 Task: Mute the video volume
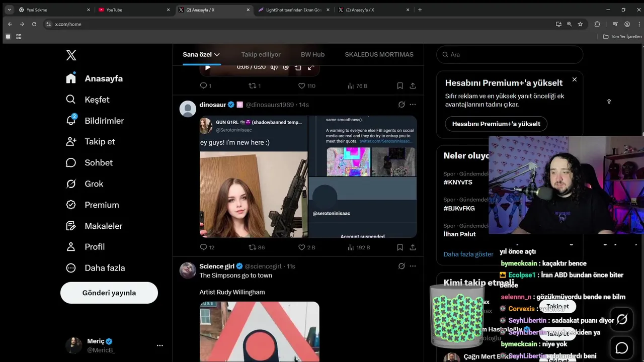tap(274, 67)
